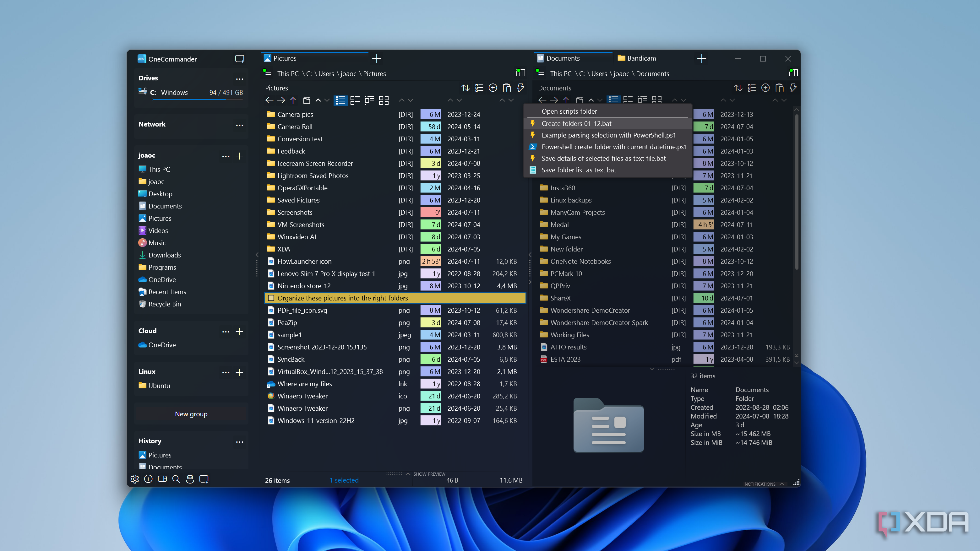This screenshot has width=980, height=551.
Task: Go up one folder in Pictures pane
Action: (293, 100)
